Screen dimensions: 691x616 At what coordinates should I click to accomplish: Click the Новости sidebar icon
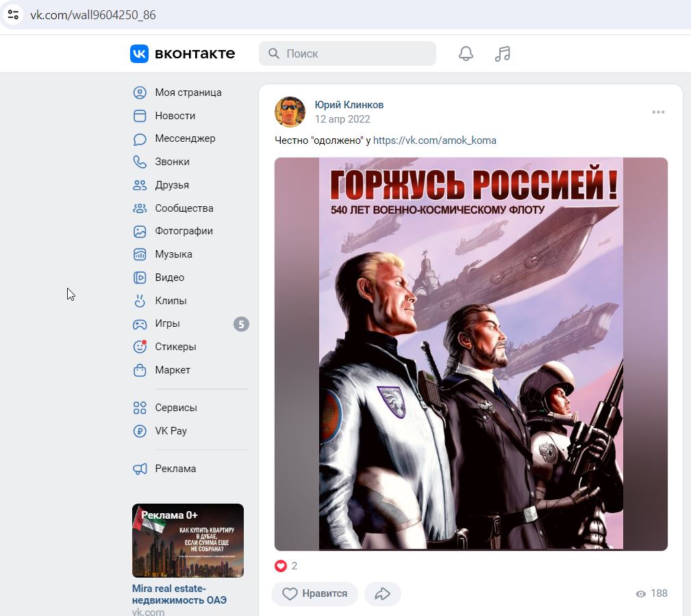pyautogui.click(x=140, y=116)
